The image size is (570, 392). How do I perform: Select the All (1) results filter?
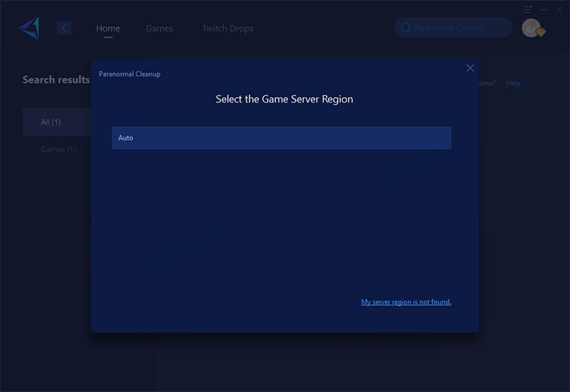[57, 122]
